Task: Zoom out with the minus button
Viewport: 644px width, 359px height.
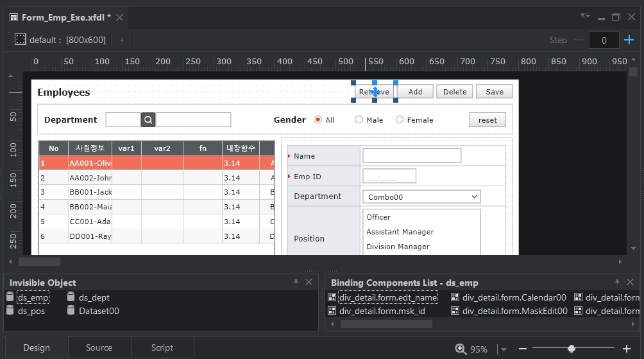Action: (522, 349)
